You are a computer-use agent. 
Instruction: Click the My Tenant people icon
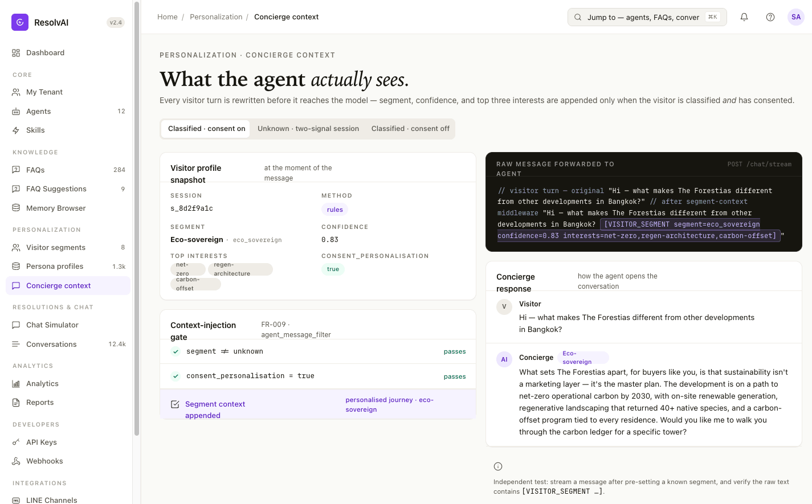pos(16,92)
